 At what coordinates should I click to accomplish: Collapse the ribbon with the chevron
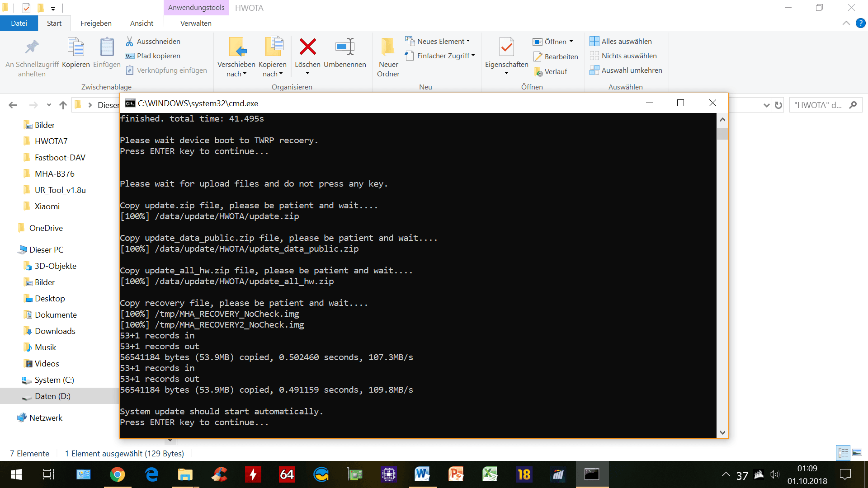click(846, 23)
